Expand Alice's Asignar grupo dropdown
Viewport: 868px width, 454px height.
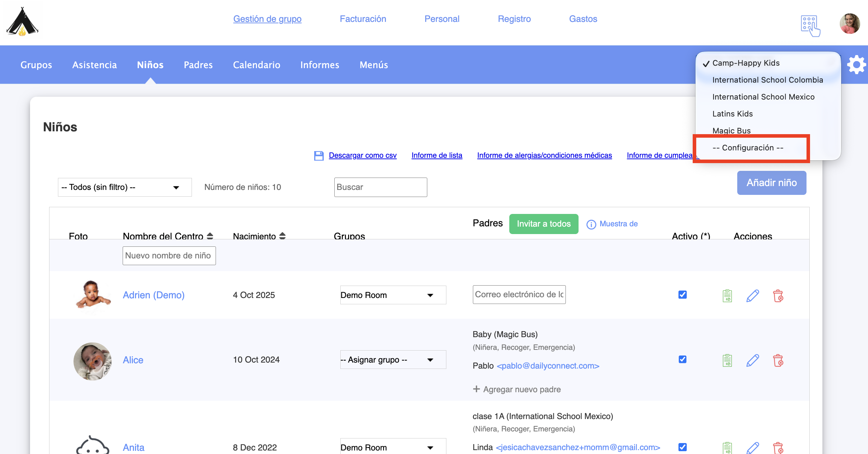[x=393, y=360]
